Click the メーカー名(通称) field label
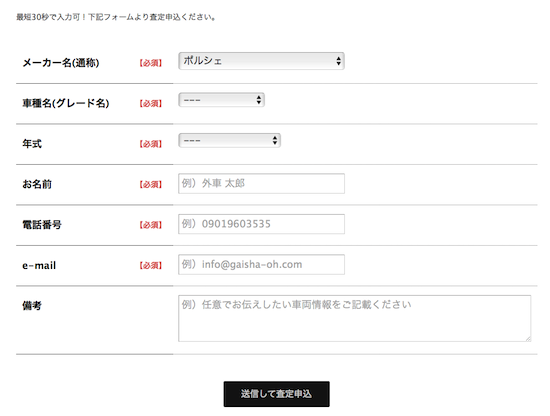The image size is (550, 416). click(x=61, y=63)
